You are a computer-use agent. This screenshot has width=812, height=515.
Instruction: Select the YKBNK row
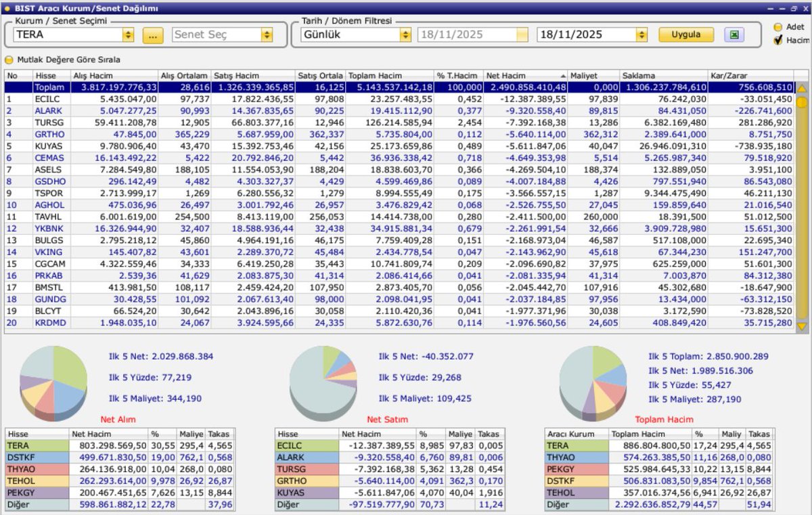[399, 228]
